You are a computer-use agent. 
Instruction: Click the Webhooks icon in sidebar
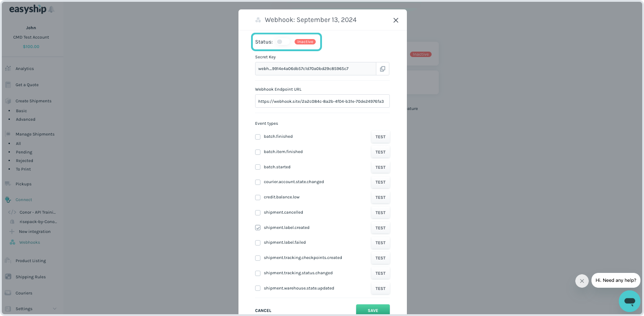coord(13,242)
